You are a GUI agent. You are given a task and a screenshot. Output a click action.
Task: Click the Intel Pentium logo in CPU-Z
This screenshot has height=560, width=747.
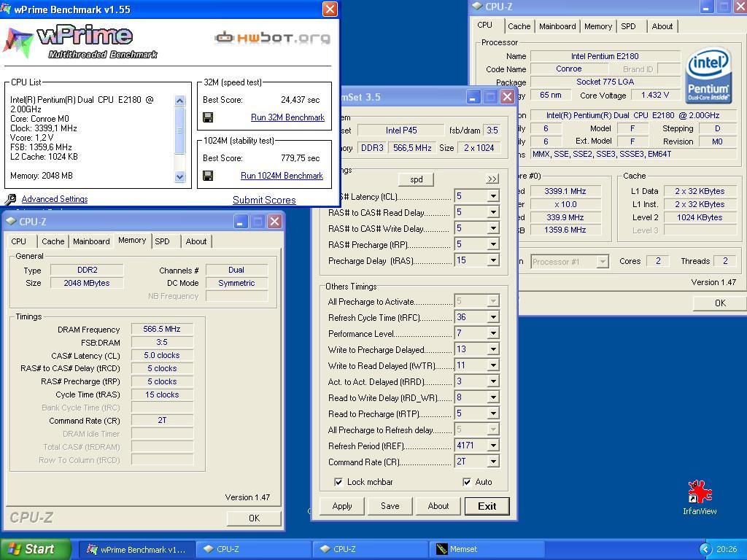tap(708, 75)
